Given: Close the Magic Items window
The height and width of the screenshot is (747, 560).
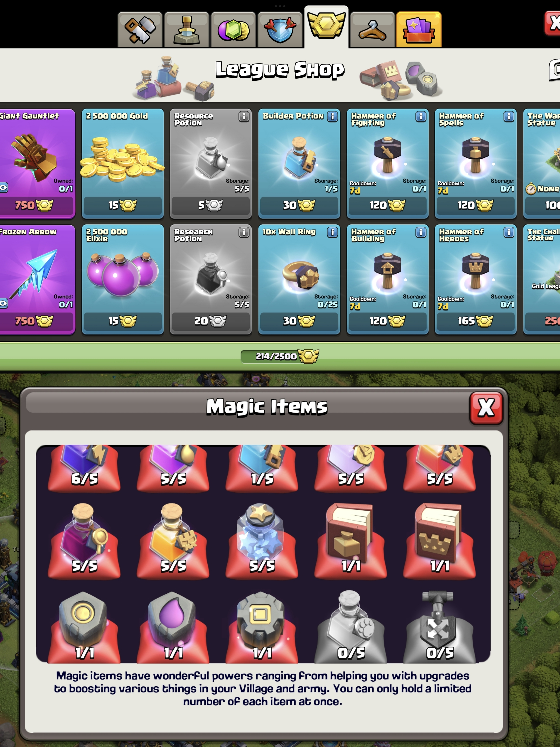Looking at the screenshot, I should (x=486, y=408).
